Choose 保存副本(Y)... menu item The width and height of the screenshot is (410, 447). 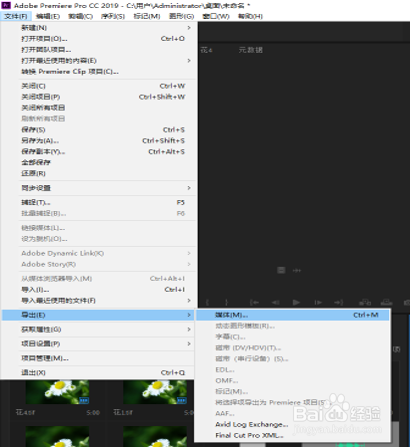pos(98,152)
